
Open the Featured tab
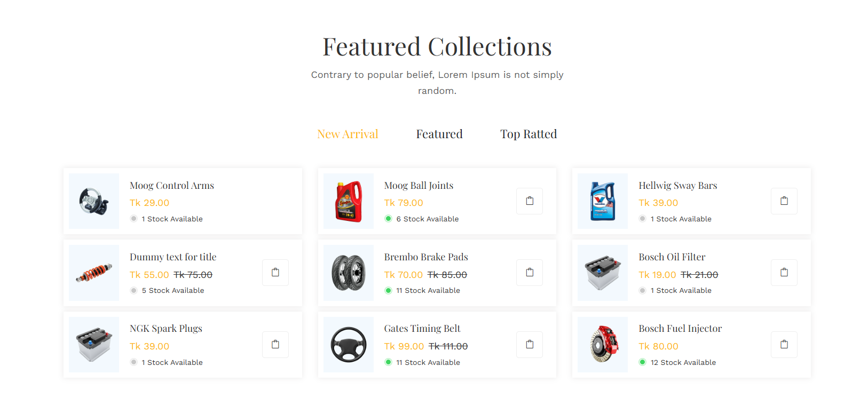coord(439,134)
